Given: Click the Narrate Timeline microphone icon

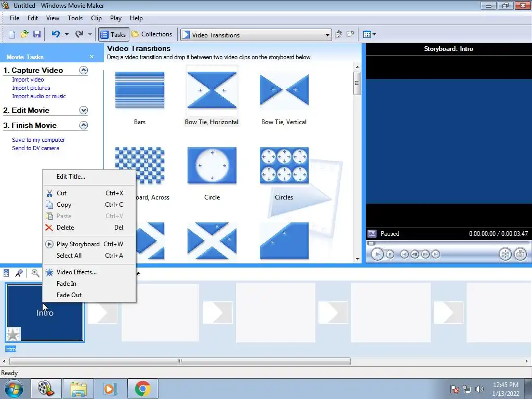Looking at the screenshot, I should click(19, 273).
